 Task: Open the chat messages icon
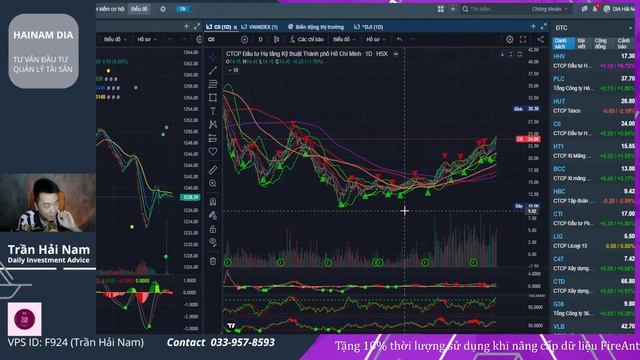coord(584,9)
